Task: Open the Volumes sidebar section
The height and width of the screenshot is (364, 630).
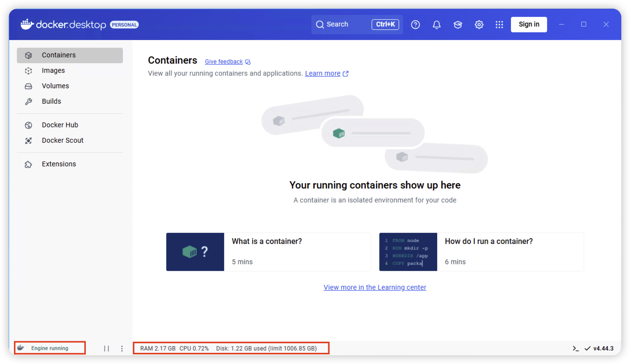Action: click(70, 86)
